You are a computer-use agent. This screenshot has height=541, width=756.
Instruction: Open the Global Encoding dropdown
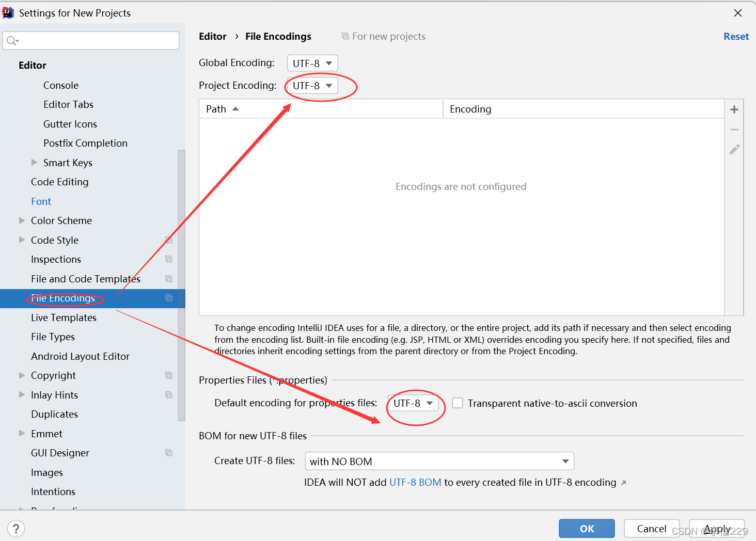tap(312, 63)
